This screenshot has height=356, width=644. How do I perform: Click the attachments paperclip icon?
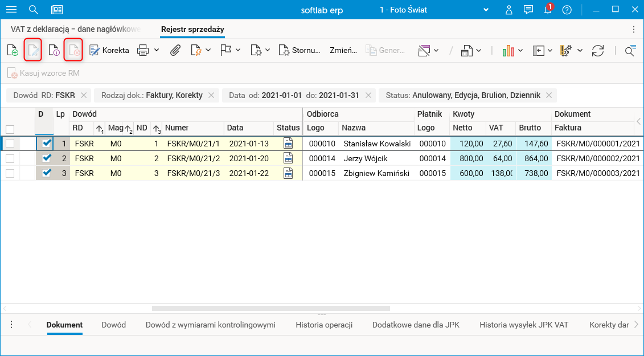click(x=175, y=51)
